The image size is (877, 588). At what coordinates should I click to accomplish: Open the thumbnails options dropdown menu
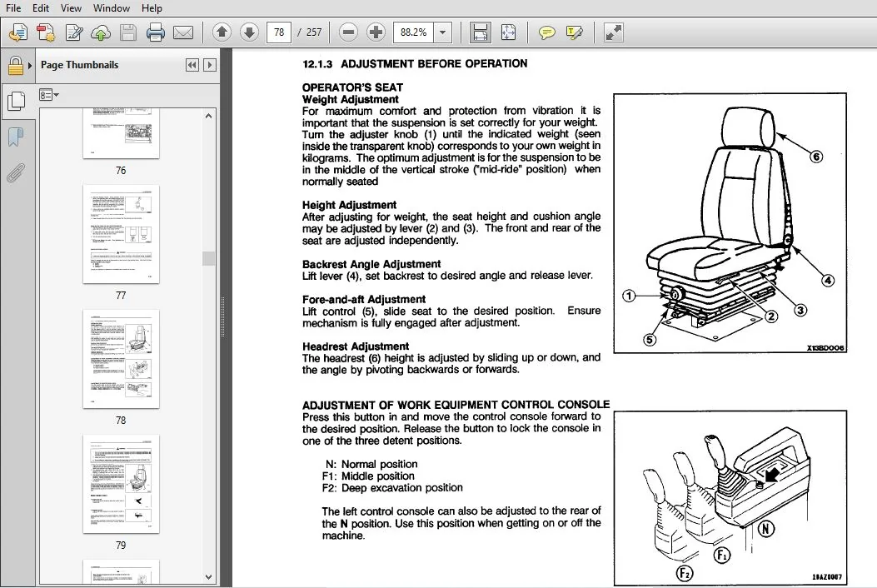tap(48, 95)
